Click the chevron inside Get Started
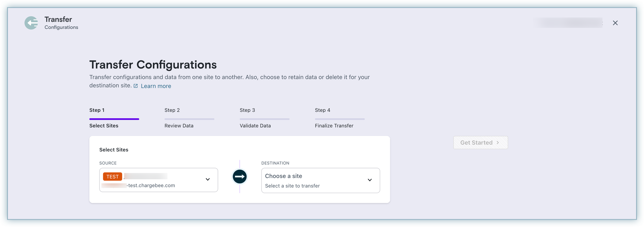This screenshot has width=644, height=227. tap(498, 143)
